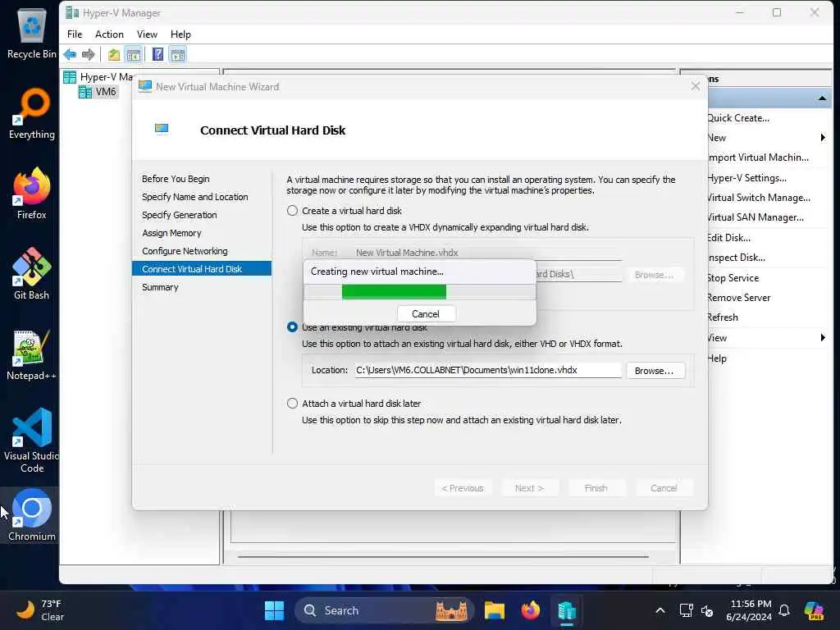Screen dimensions: 840x630
Task: Open the File menu
Action: (75, 34)
